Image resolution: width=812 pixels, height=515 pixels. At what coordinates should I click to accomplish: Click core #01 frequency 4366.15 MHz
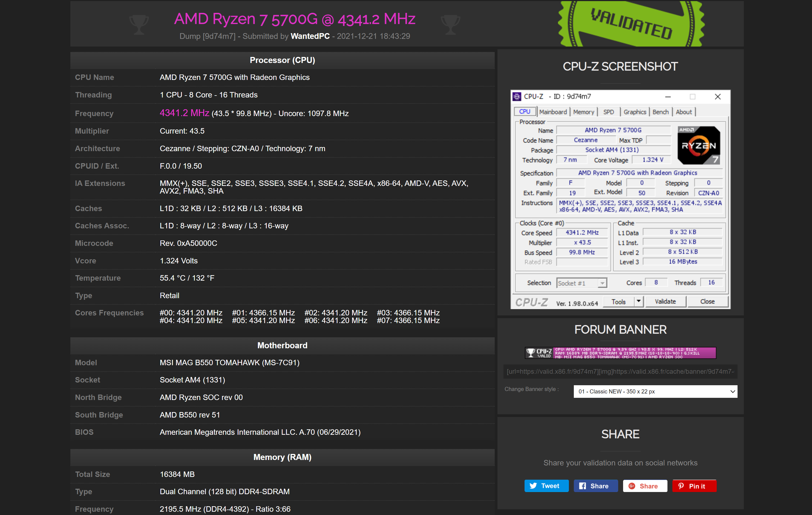point(263,313)
